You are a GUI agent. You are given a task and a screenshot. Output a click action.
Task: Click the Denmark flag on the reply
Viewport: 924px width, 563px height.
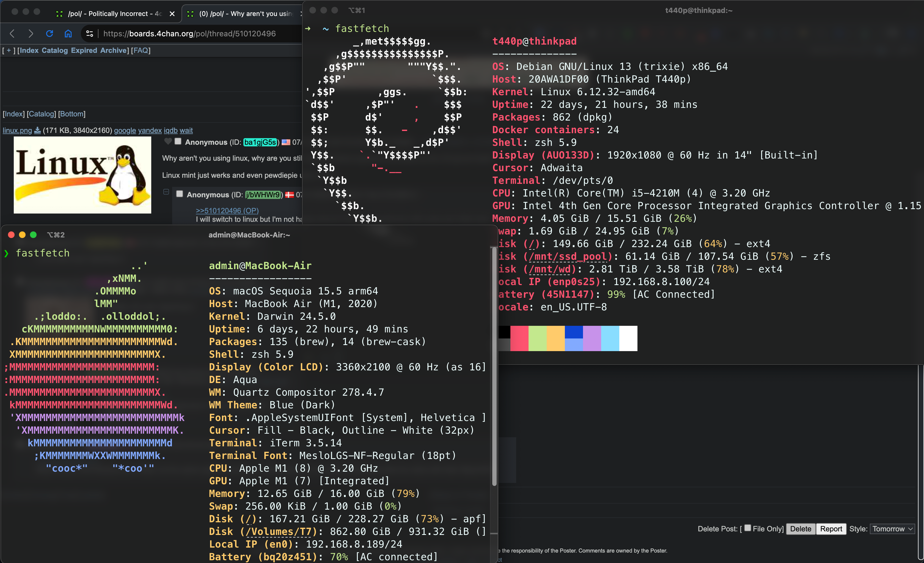290,195
